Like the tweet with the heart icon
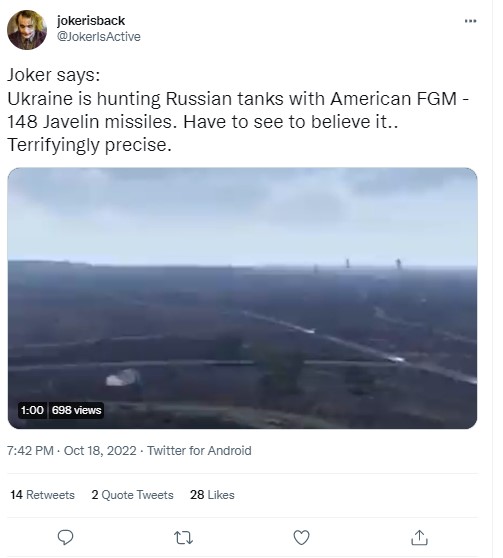The width and height of the screenshot is (503, 558). tap(301, 537)
